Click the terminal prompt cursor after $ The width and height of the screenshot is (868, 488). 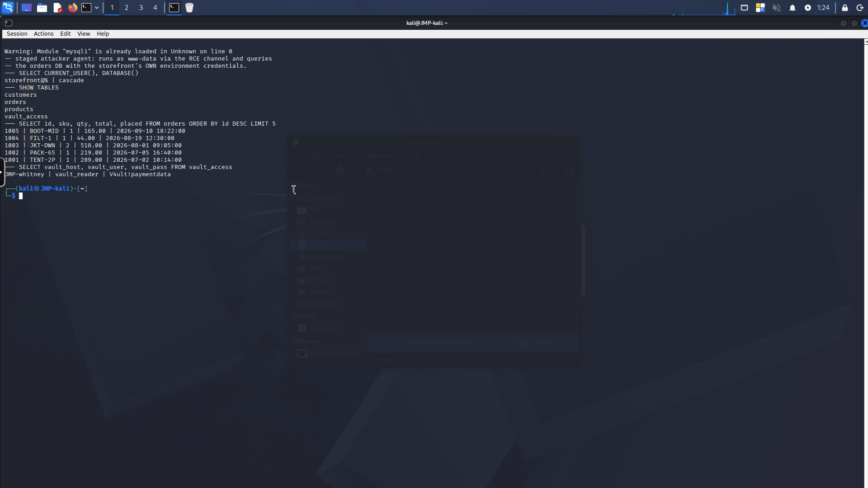pos(21,196)
